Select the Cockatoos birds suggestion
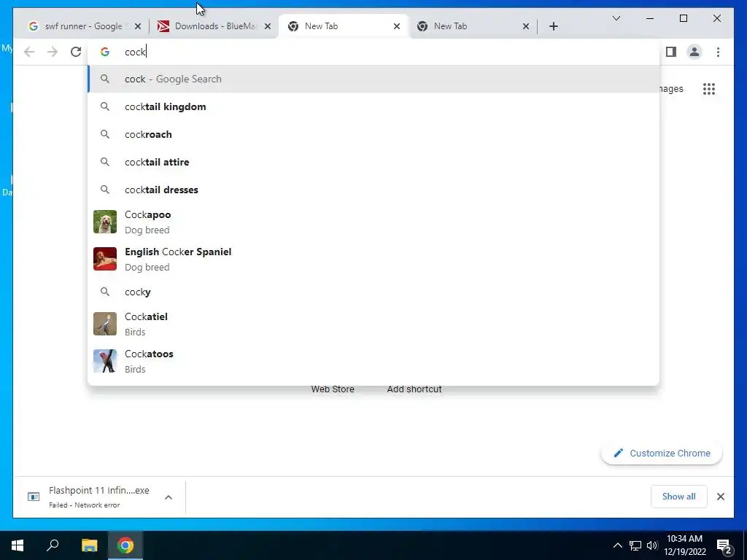Image resolution: width=747 pixels, height=560 pixels. (x=373, y=361)
